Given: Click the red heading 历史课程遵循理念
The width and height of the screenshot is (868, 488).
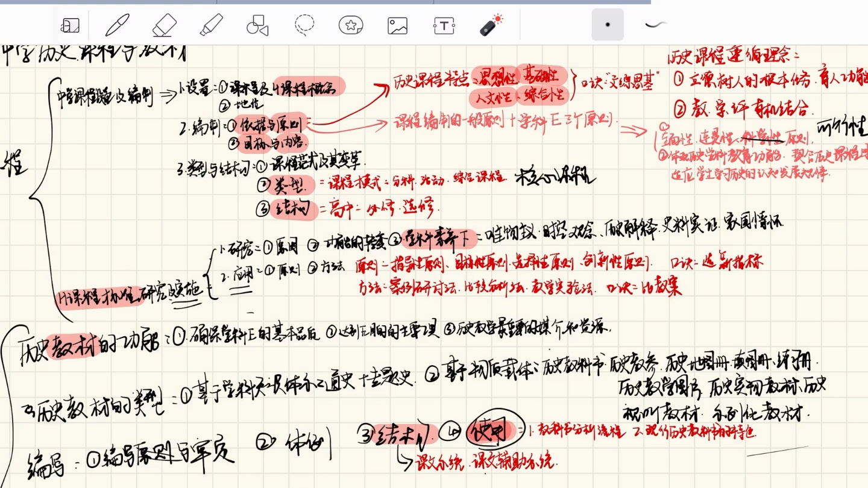Looking at the screenshot, I should [x=732, y=57].
